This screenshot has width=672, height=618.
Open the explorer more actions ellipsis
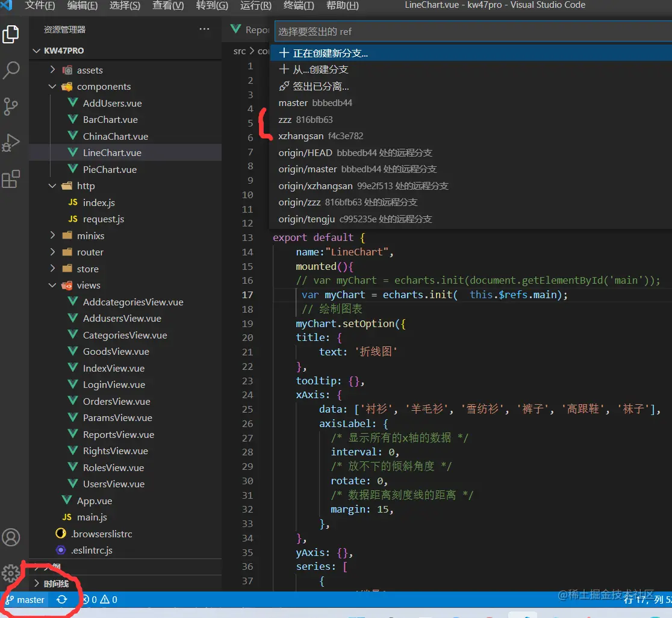[x=205, y=29]
